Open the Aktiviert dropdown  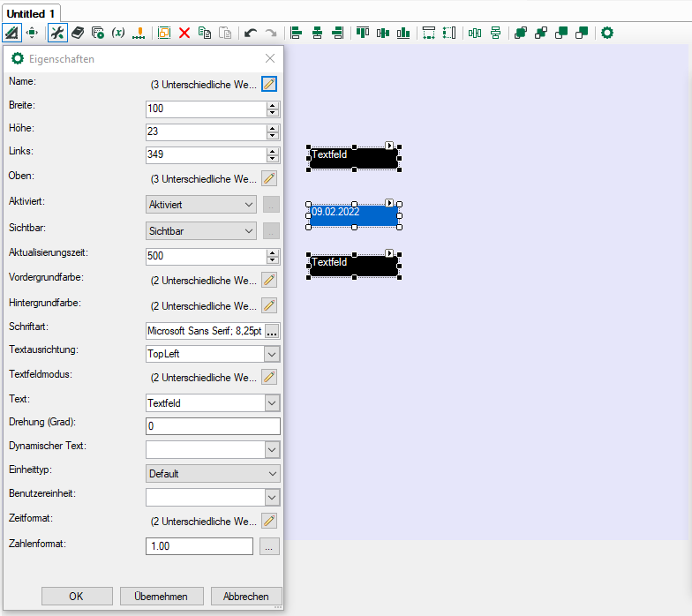(x=201, y=204)
